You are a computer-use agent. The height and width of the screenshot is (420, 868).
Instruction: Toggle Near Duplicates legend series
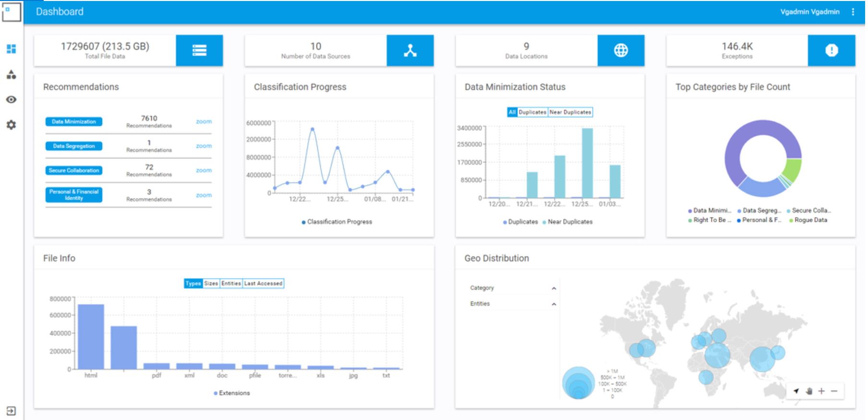[x=567, y=222]
